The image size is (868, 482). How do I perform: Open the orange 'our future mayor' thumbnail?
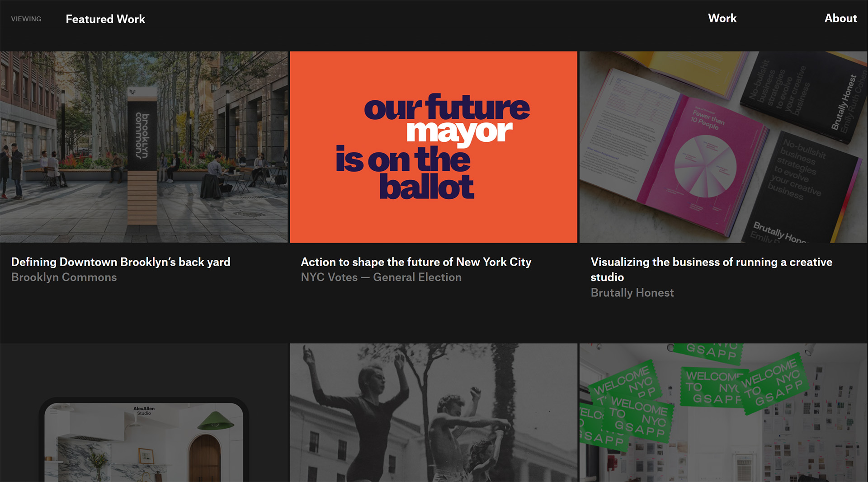(434, 147)
